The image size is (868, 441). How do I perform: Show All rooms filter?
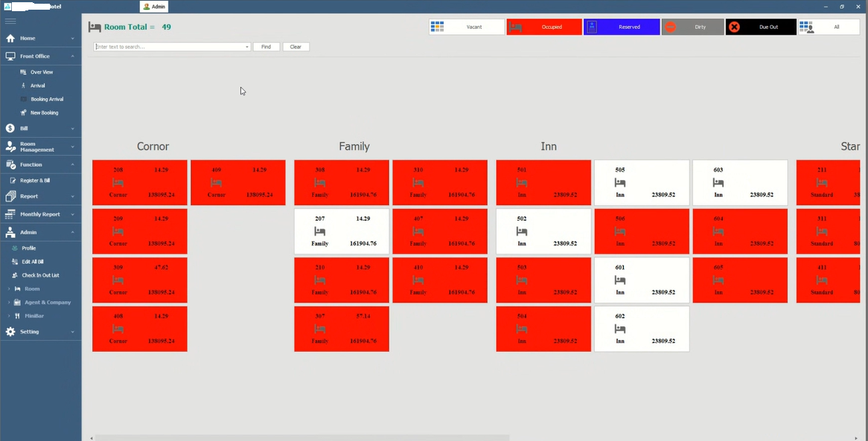pos(829,27)
